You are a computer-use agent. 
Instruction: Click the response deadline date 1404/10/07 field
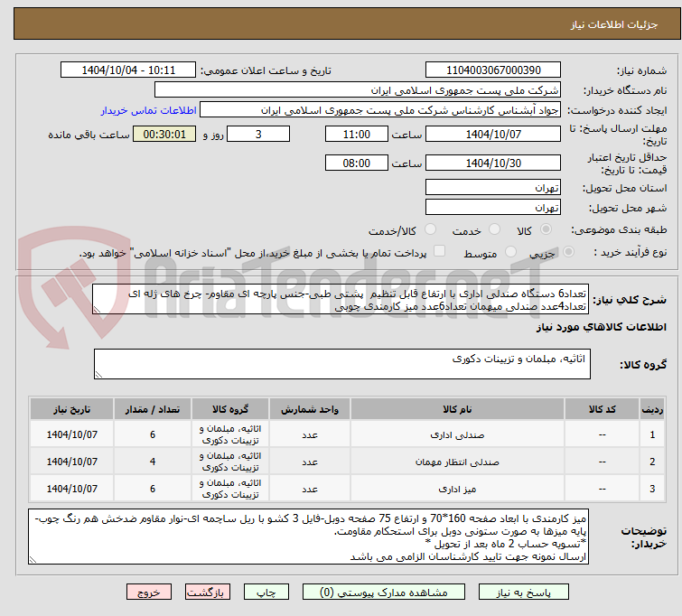coord(493,134)
